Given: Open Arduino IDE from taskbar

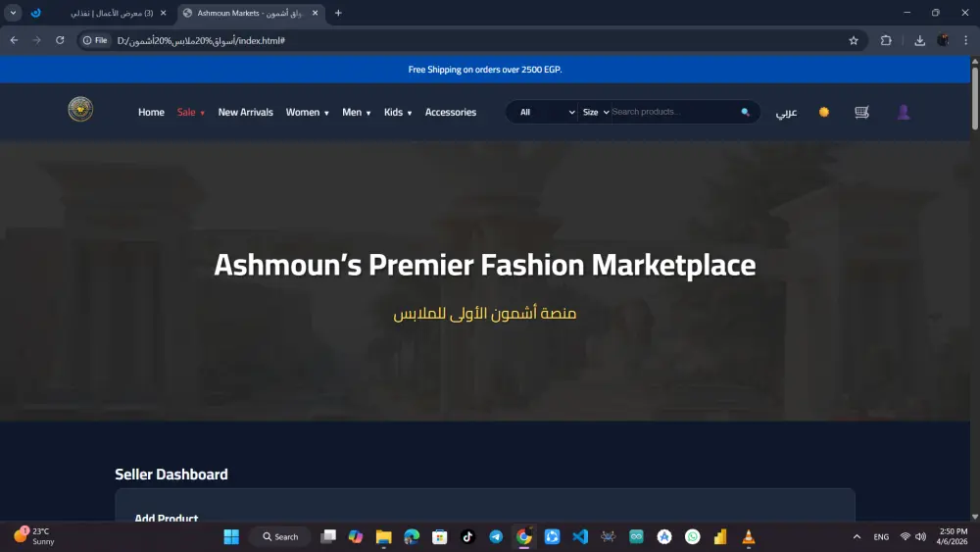Looking at the screenshot, I should coord(636,536).
